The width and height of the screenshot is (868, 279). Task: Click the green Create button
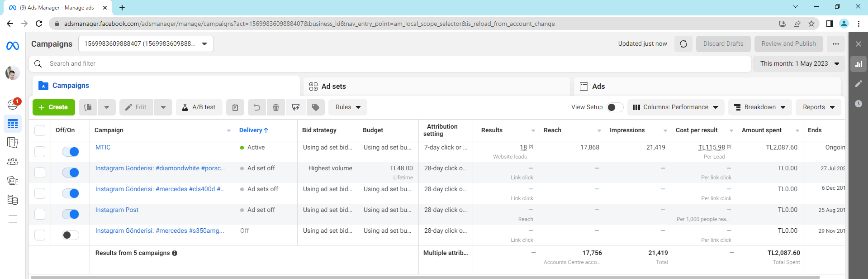[54, 107]
